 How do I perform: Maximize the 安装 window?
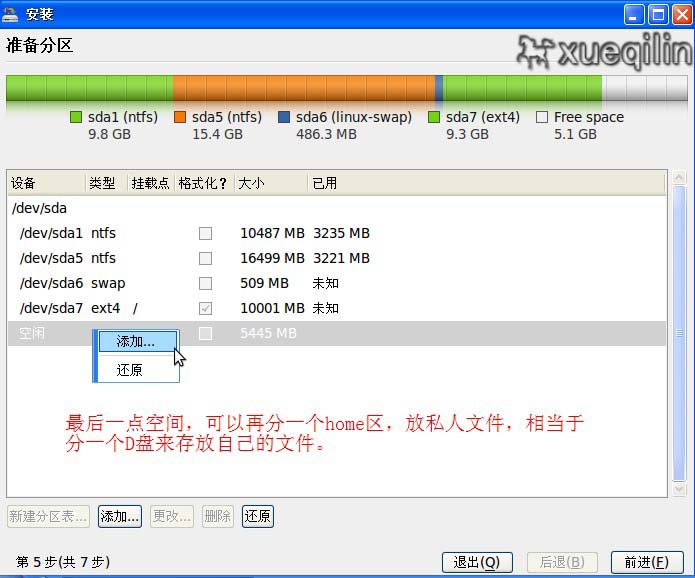click(x=658, y=15)
